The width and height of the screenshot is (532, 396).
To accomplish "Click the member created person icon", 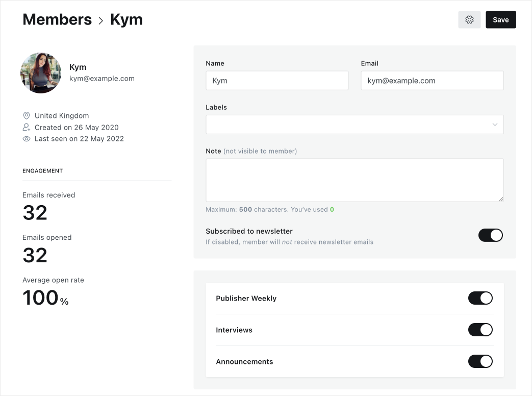I will (27, 127).
